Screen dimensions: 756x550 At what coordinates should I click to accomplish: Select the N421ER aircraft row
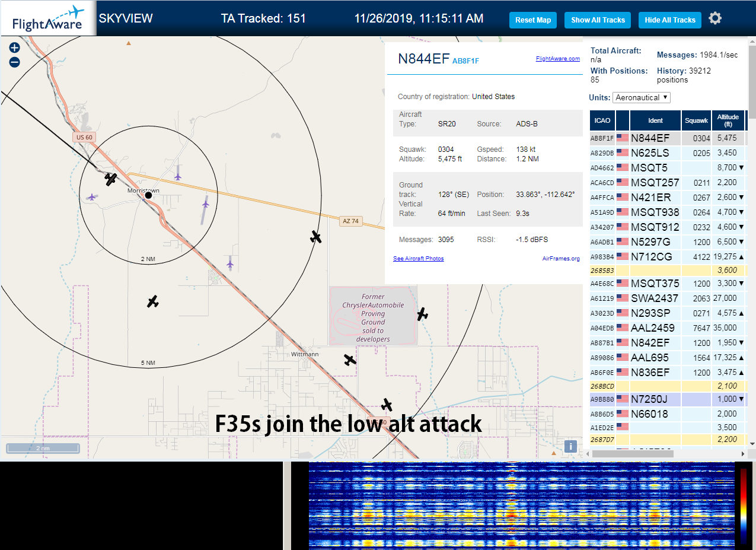(x=667, y=198)
